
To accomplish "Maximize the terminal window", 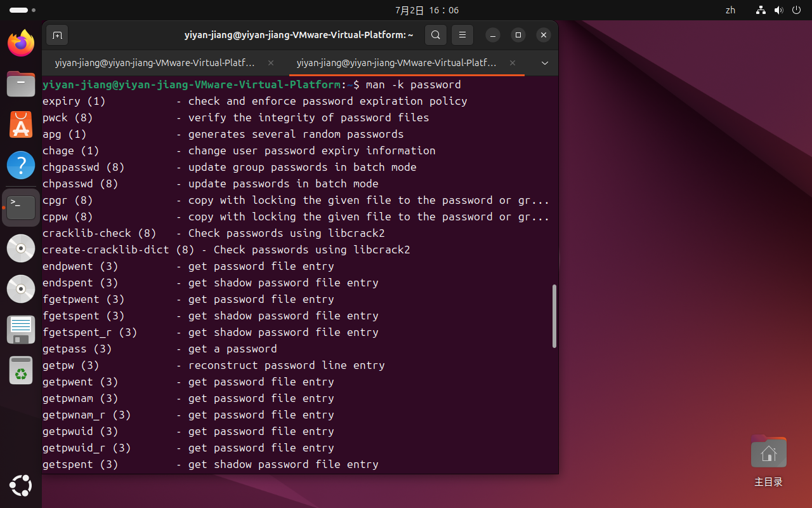I will (518, 35).
